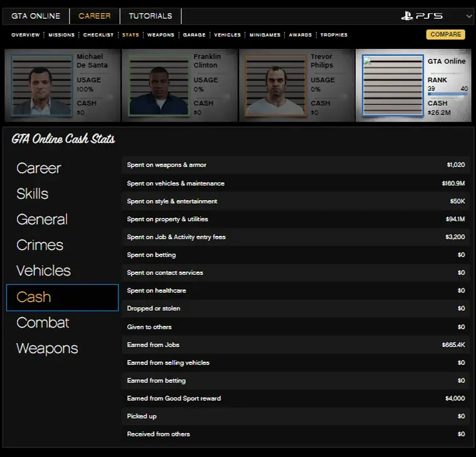This screenshot has height=457, width=476.
Task: Click the GTA Online rank progress bar
Action: [447, 95]
